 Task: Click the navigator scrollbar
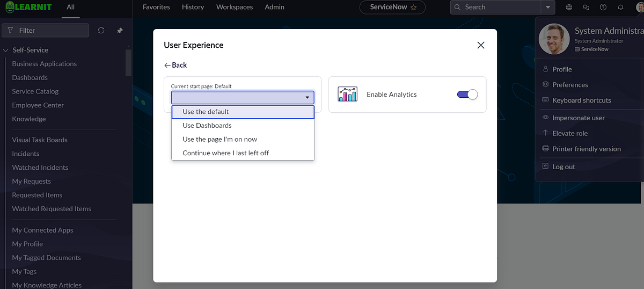(x=128, y=63)
